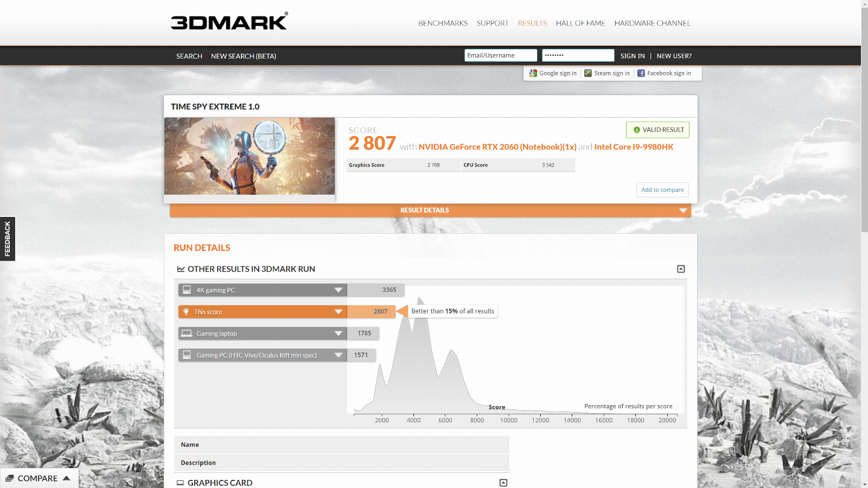Expand the Result Details bar

tap(430, 210)
